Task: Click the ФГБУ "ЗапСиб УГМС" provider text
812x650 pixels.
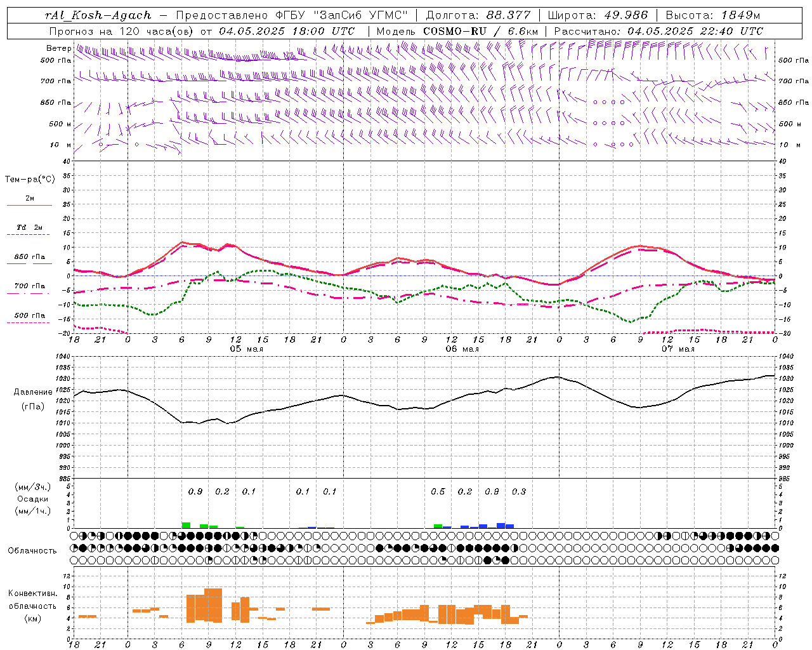Action: pos(341,15)
